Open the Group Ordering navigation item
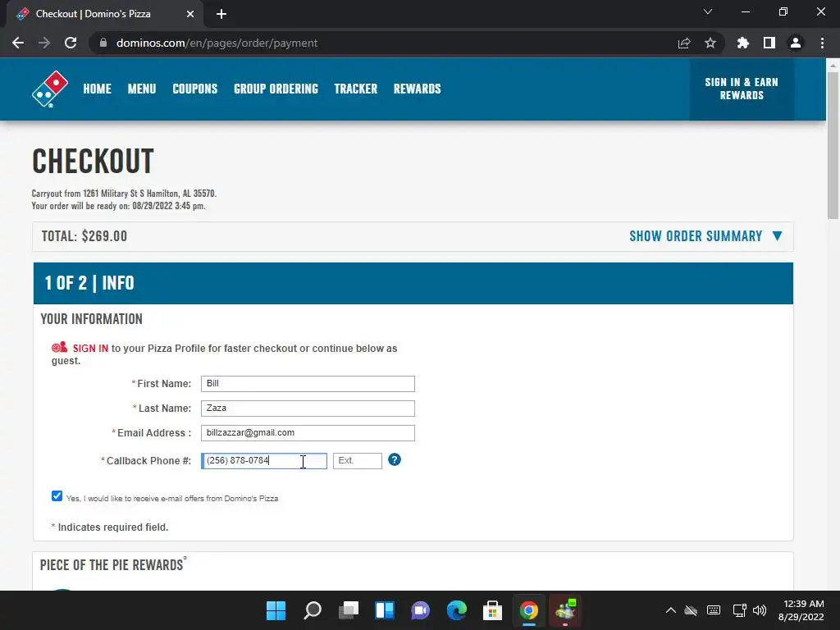 (276, 89)
